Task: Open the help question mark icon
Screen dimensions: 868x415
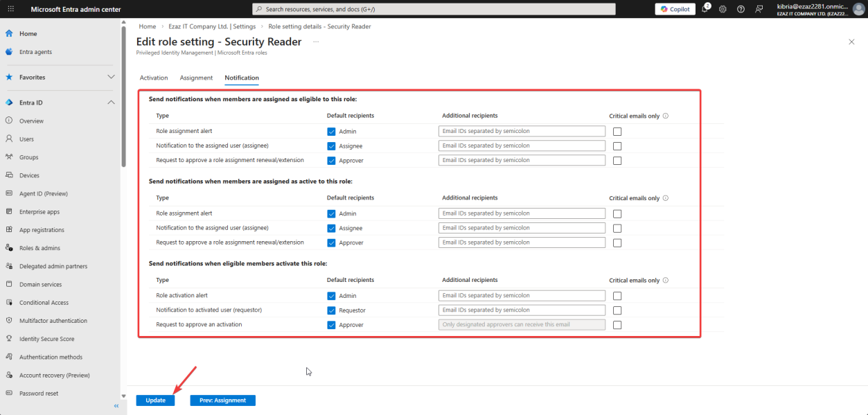Action: [741, 9]
